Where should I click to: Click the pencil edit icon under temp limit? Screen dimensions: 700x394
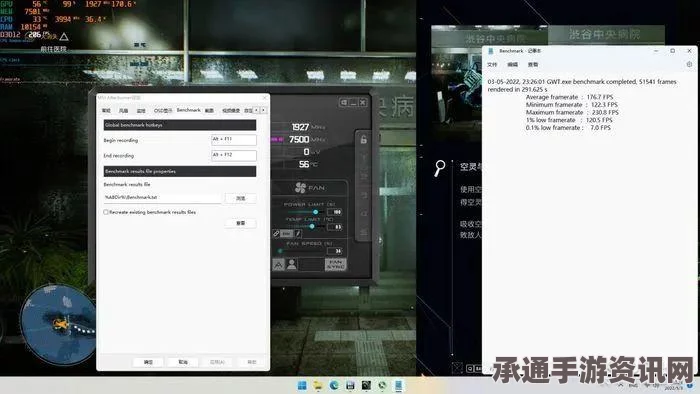click(298, 233)
